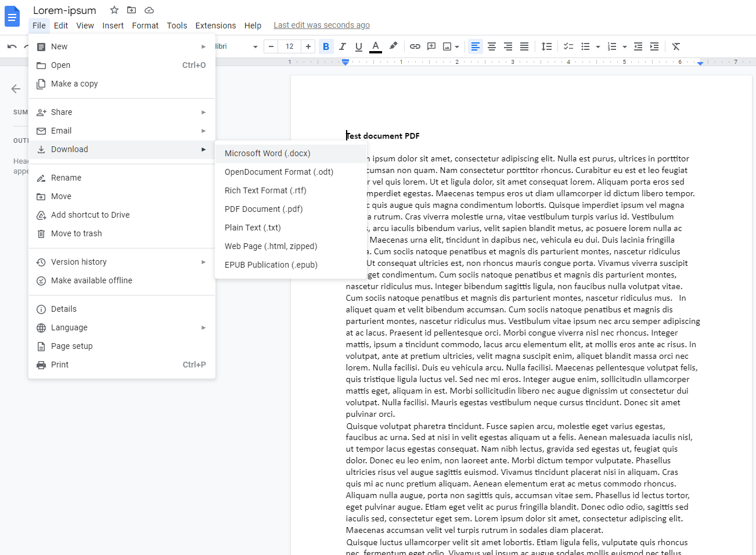Choose Move in the File menu
756x555 pixels.
coord(122,196)
